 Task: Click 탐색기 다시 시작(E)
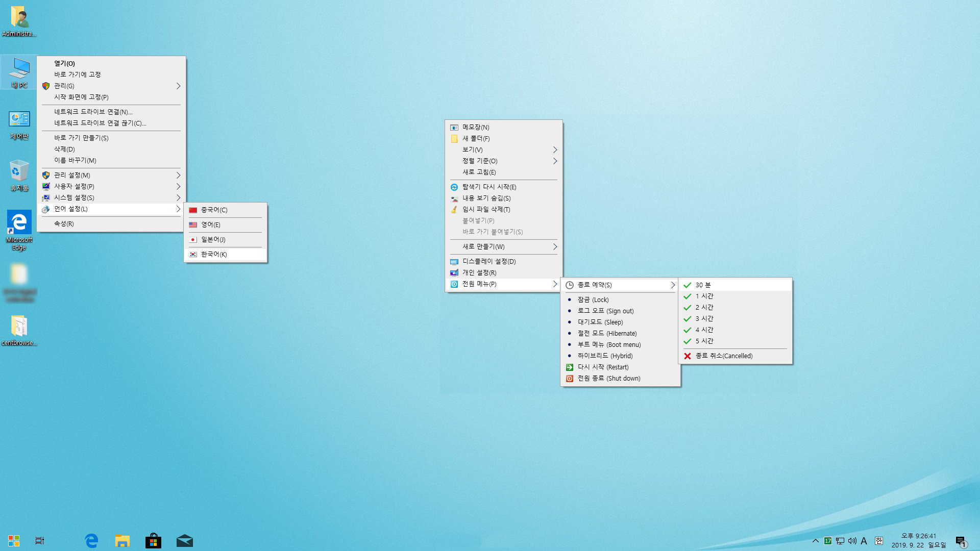point(504,187)
